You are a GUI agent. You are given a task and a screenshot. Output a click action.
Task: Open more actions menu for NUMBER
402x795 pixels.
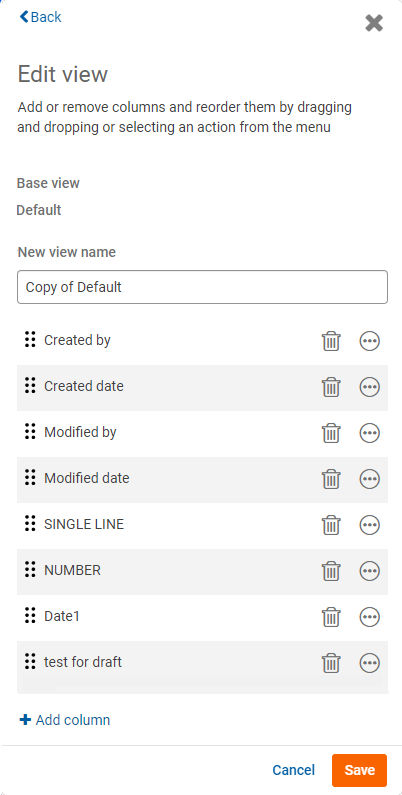[x=370, y=571]
